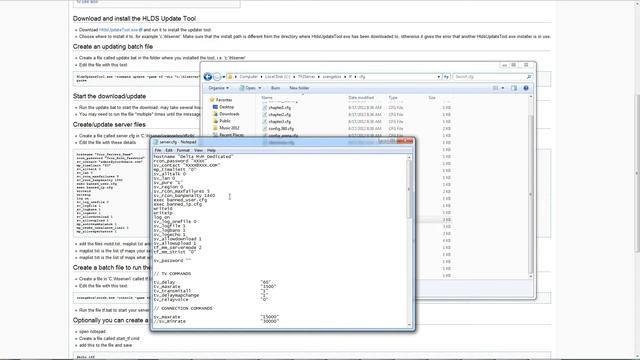The width and height of the screenshot is (640, 360).
Task: Click the sv_password line in Notepad
Action: click(x=172, y=260)
